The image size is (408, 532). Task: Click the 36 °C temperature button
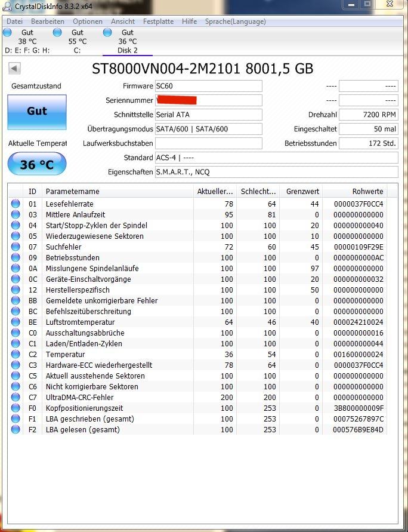(x=37, y=164)
